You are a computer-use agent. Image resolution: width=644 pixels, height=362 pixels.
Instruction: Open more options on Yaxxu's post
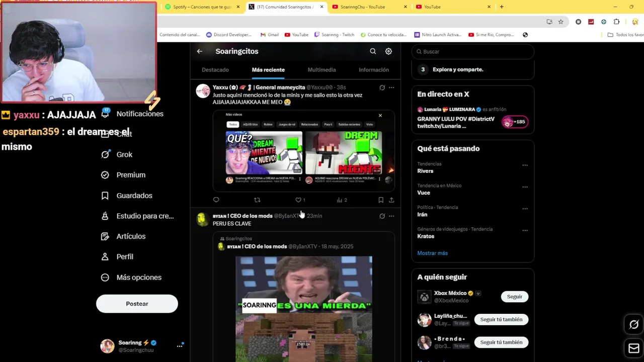click(x=391, y=87)
